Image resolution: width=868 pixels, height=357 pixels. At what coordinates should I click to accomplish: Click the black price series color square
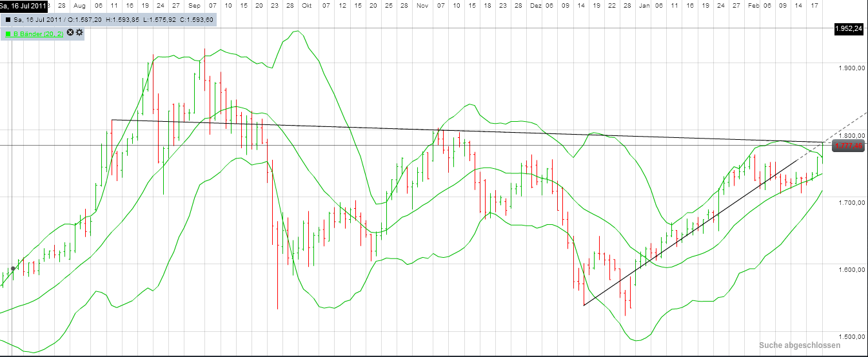coord(8,19)
